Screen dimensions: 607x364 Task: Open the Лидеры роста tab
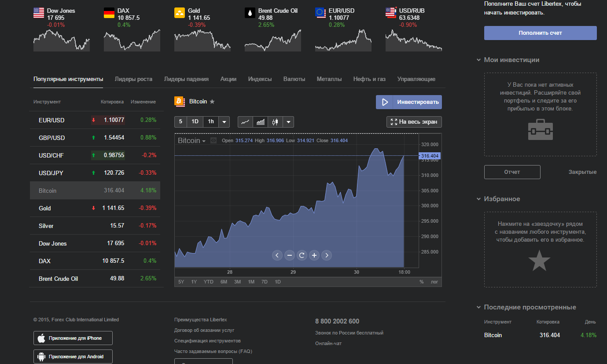click(x=133, y=79)
